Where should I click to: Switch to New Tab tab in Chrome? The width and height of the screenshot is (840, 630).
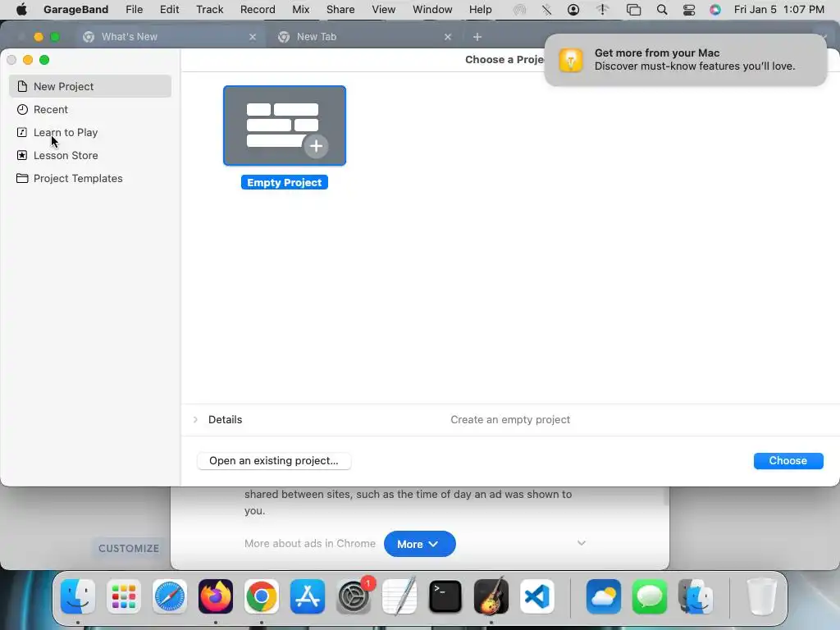[x=364, y=36]
